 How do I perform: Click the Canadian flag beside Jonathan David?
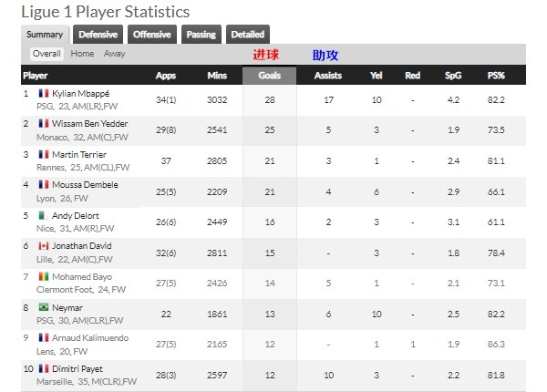pyautogui.click(x=44, y=246)
